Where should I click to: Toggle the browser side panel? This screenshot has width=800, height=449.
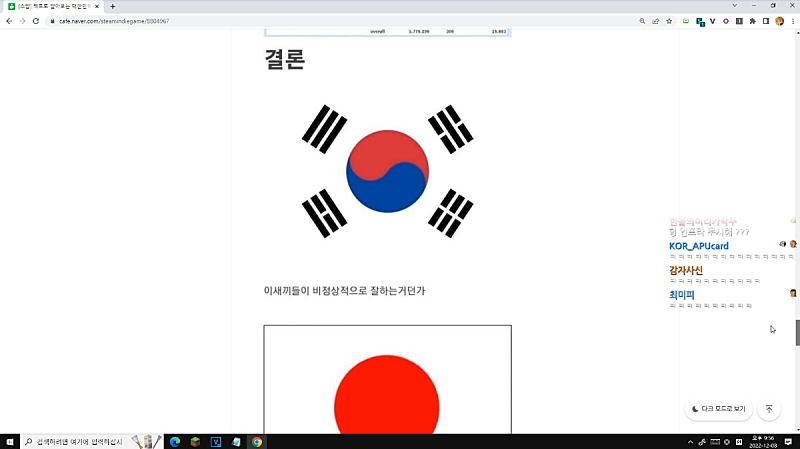[766, 21]
